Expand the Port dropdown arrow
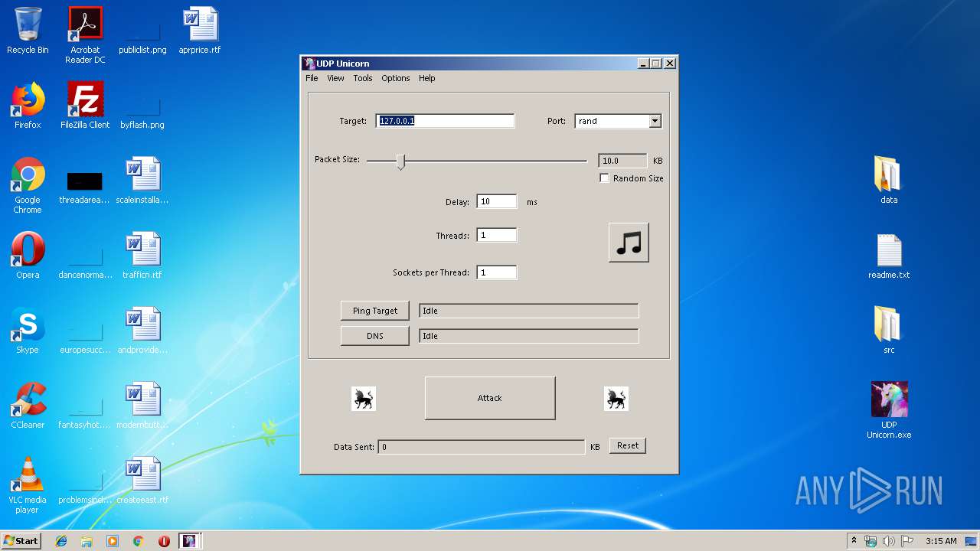Viewport: 980px width, 551px height. (x=655, y=121)
